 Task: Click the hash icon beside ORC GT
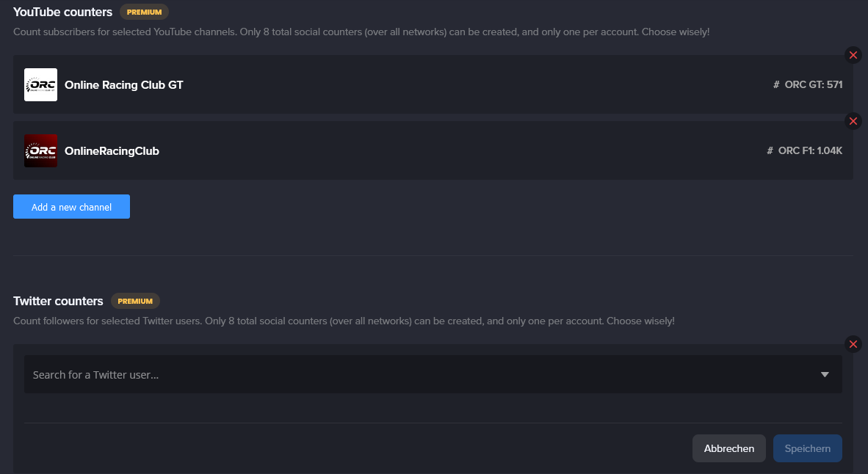click(x=776, y=85)
